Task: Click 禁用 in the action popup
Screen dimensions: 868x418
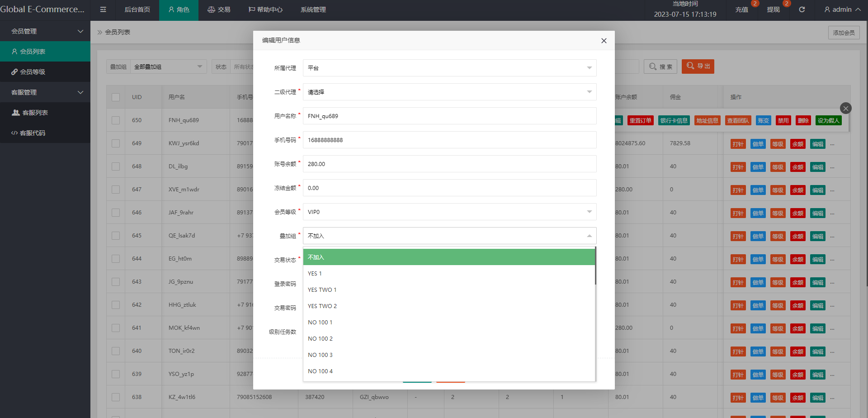Action: (783, 121)
